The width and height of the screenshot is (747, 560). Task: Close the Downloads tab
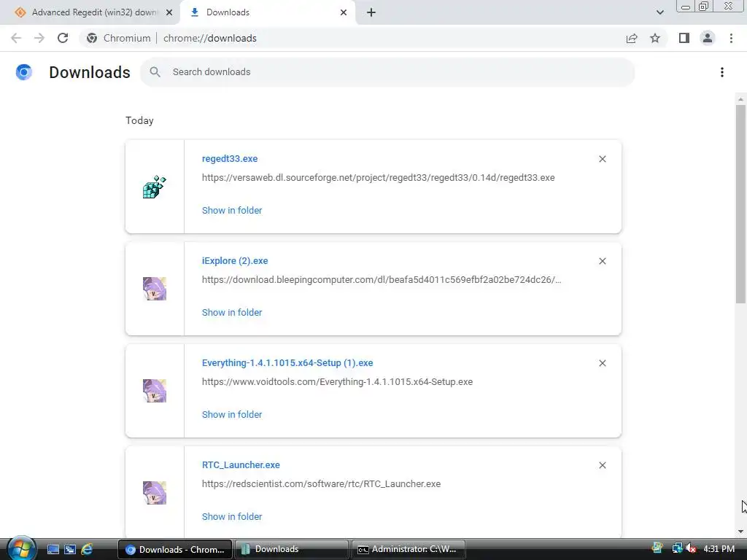[x=344, y=12]
